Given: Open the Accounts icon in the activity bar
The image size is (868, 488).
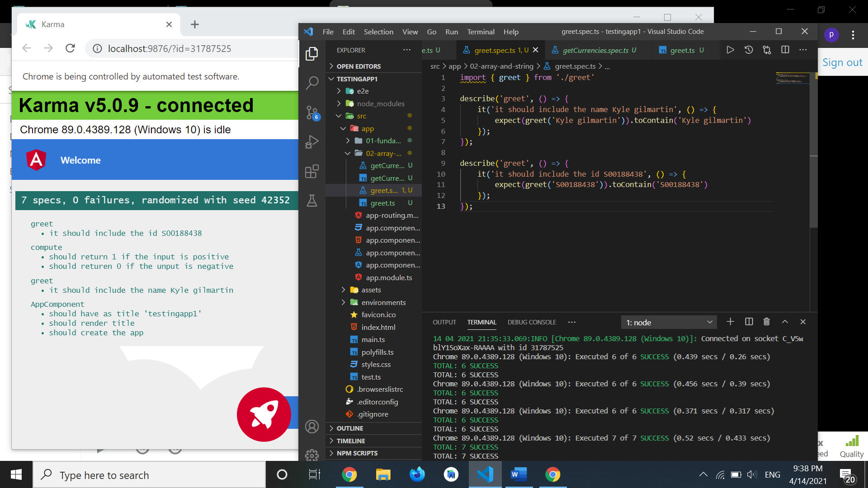Looking at the screenshot, I should tap(311, 427).
